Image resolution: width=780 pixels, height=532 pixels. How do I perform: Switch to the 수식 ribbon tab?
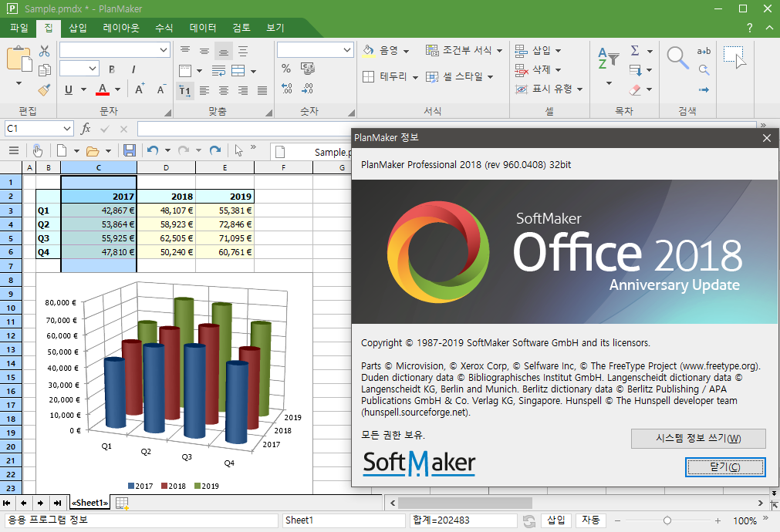164,28
